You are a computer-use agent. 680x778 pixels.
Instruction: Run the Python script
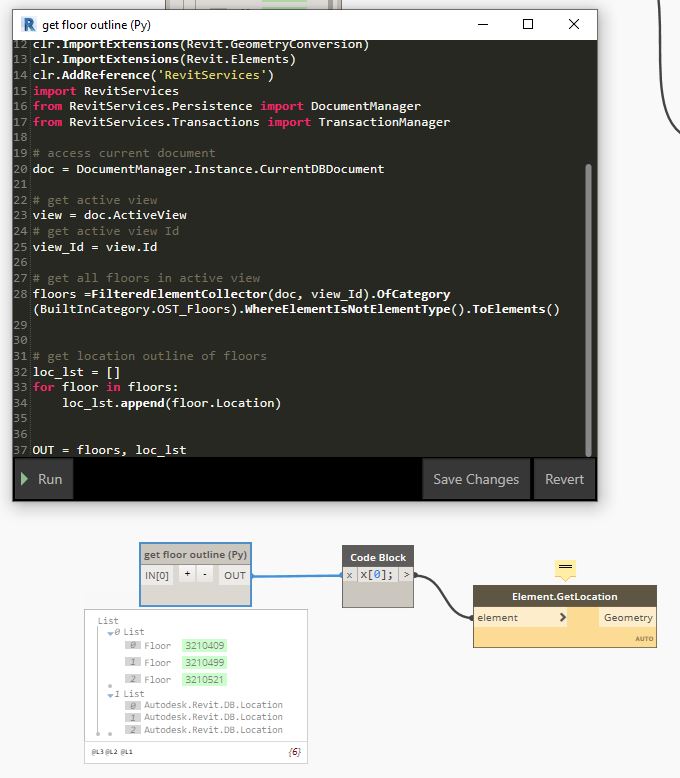coord(43,479)
